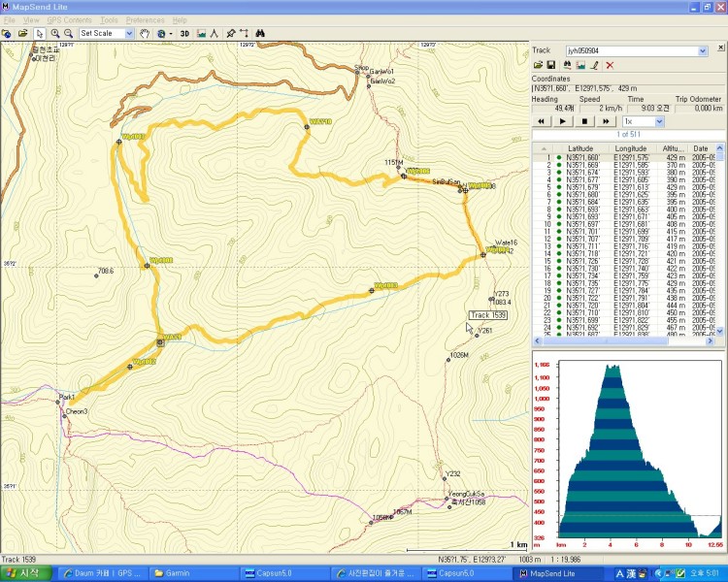This screenshot has width=728, height=582.
Task: Open the Tools menu
Action: [109, 20]
